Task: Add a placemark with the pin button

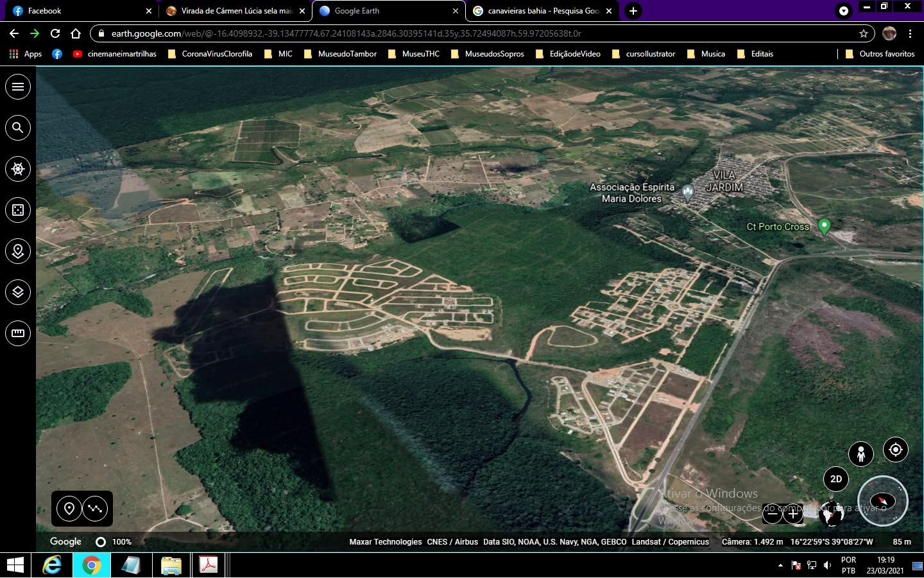Action: (x=69, y=509)
